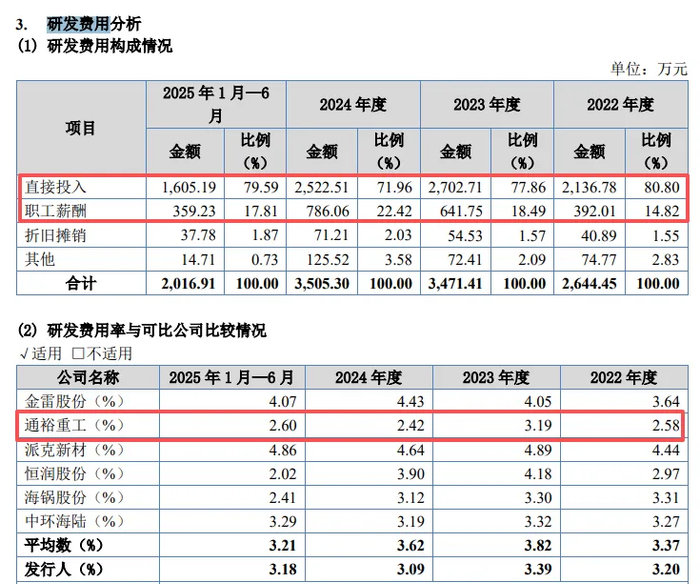Select the subheading 研发费用构成情况
Screen dimensions: 700x584
110,46
